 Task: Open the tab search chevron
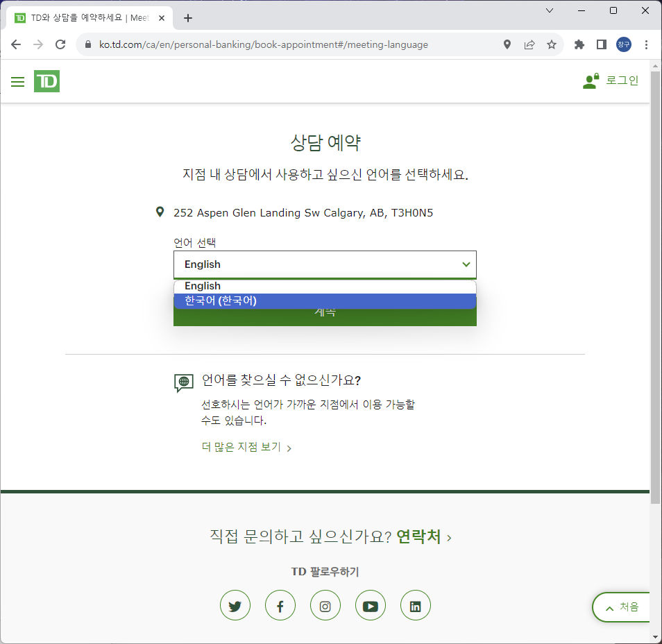click(550, 10)
